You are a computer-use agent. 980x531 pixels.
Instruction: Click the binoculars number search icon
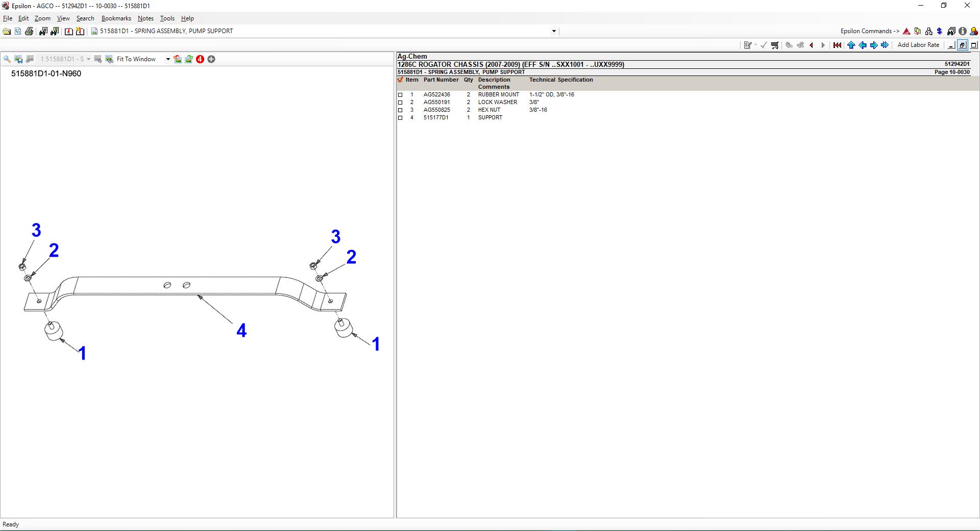pyautogui.click(x=43, y=31)
